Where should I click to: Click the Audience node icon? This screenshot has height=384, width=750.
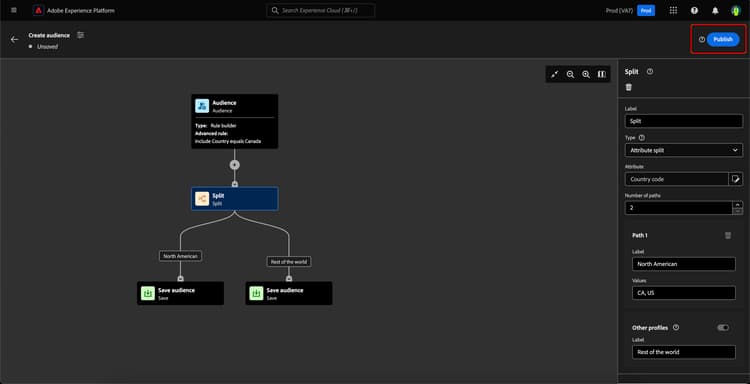tap(202, 106)
